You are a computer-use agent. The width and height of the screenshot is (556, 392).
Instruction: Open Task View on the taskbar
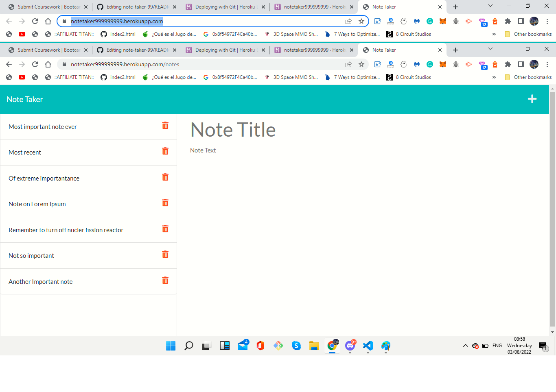(x=206, y=346)
